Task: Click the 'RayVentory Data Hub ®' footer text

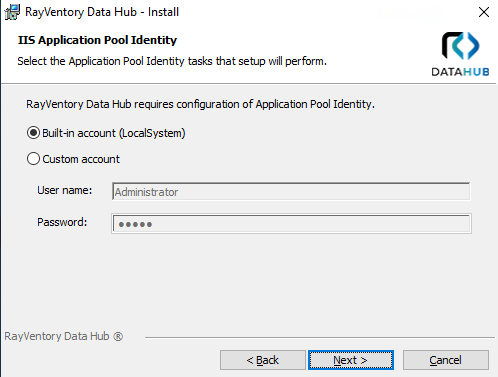Action: [64, 336]
